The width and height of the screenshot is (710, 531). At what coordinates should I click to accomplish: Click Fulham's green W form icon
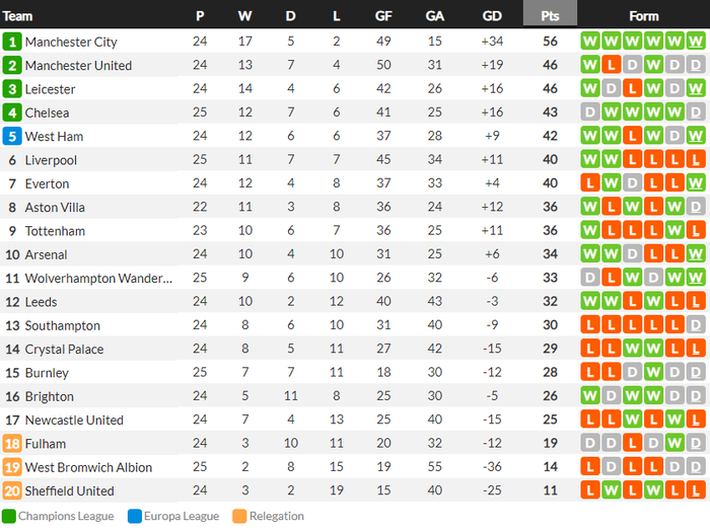[x=674, y=443]
